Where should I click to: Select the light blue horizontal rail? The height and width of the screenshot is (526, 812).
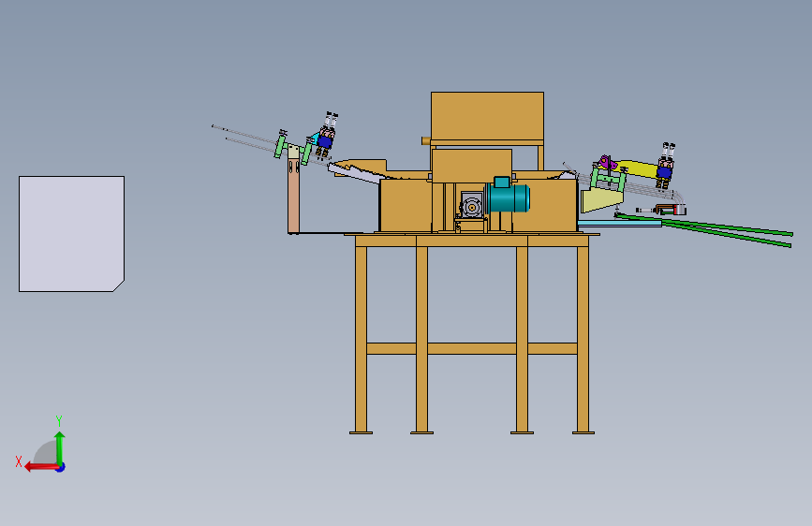coord(619,224)
